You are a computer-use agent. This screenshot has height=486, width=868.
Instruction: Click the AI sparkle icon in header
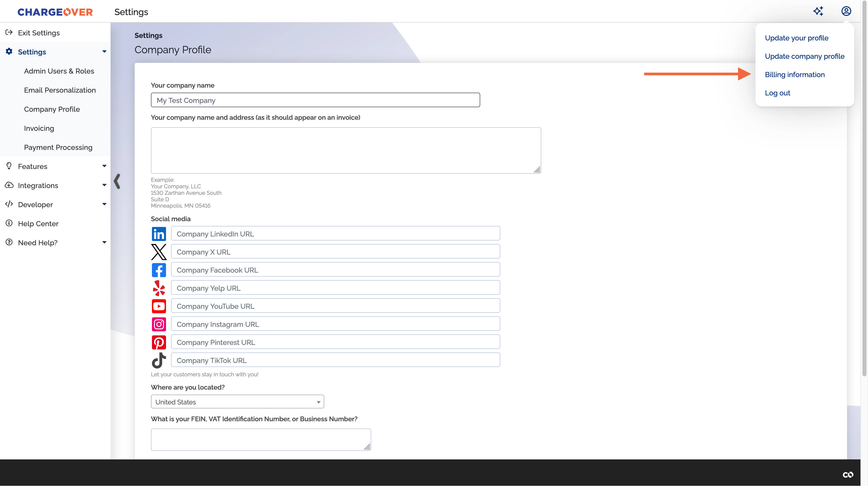pos(818,12)
